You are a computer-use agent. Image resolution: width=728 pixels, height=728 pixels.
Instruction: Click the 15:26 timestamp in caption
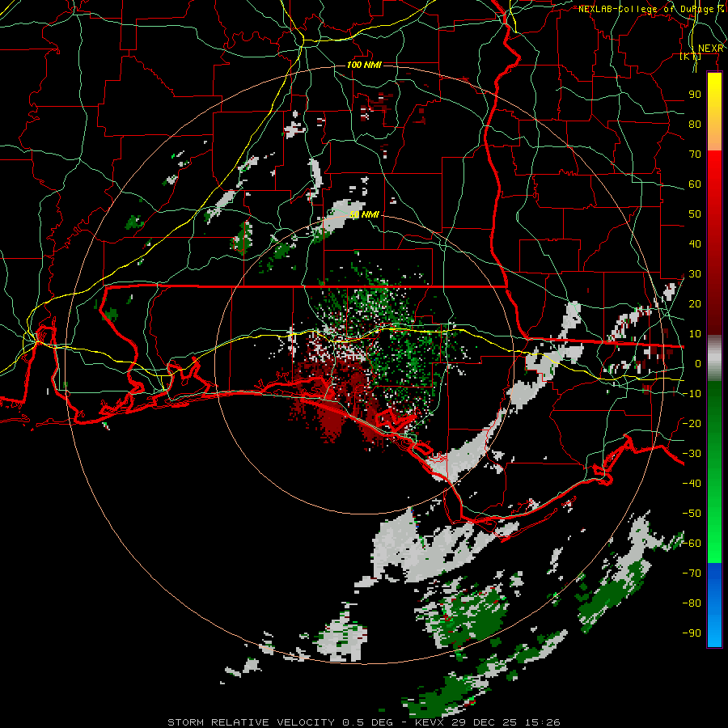[x=543, y=722]
